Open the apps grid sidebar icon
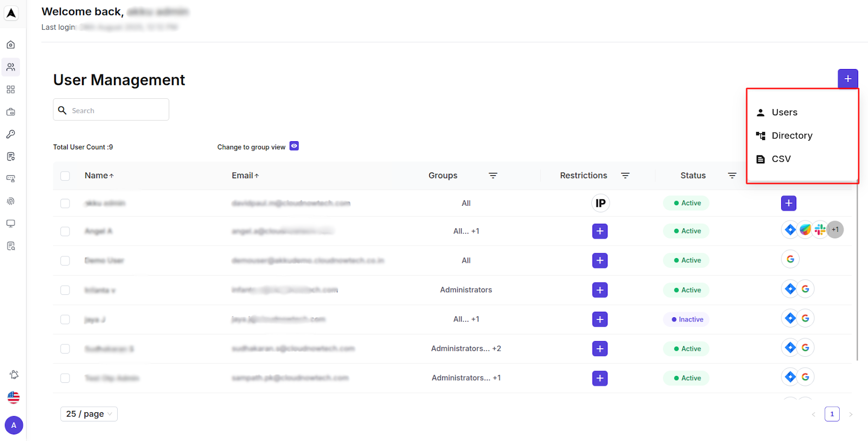Viewport: 868px width, 441px height. click(x=11, y=90)
